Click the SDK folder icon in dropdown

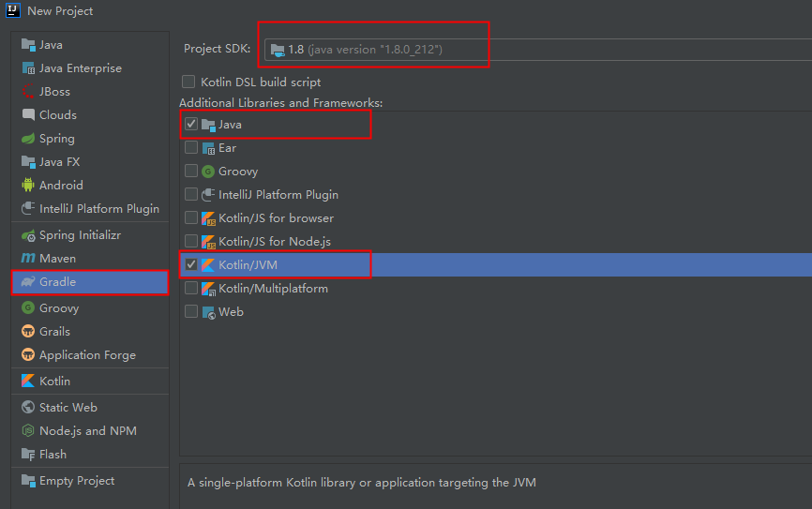pos(278,51)
